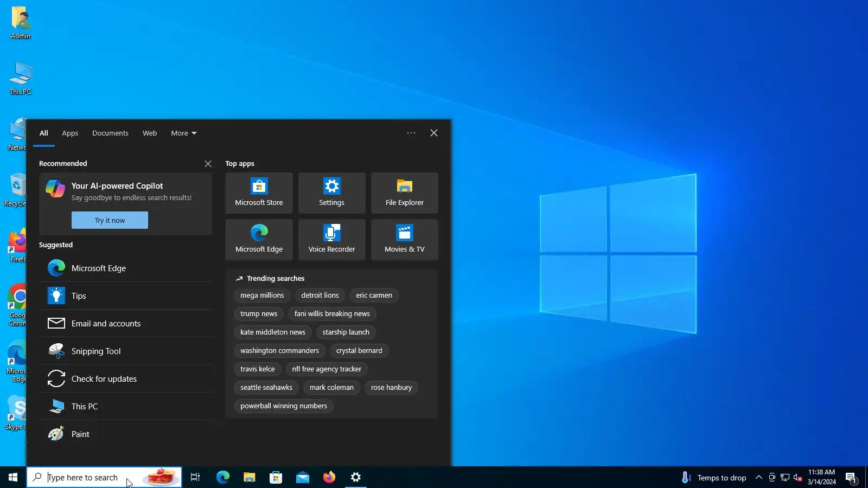Image resolution: width=868 pixels, height=488 pixels.
Task: Search trending topic starship launch
Action: pyautogui.click(x=346, y=332)
